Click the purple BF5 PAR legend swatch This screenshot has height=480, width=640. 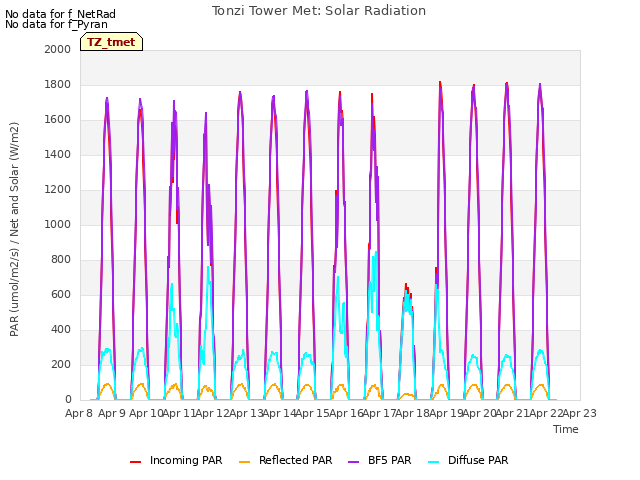[353, 462]
